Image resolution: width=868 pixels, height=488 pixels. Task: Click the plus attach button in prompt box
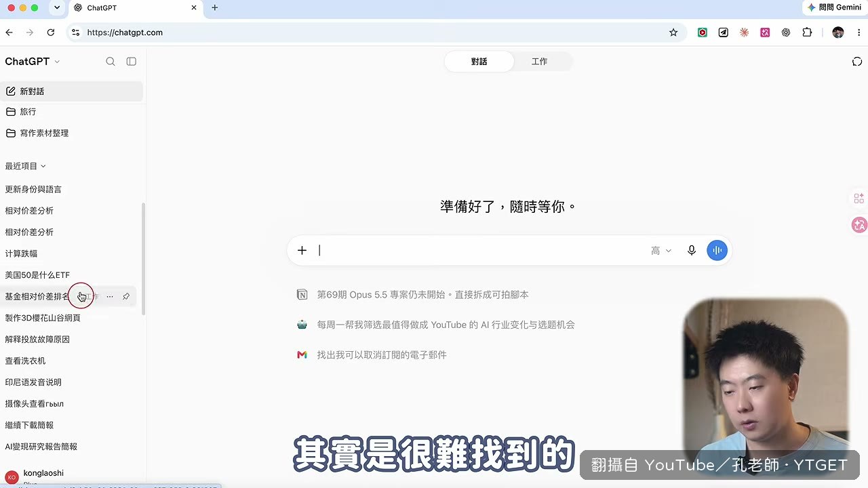302,251
